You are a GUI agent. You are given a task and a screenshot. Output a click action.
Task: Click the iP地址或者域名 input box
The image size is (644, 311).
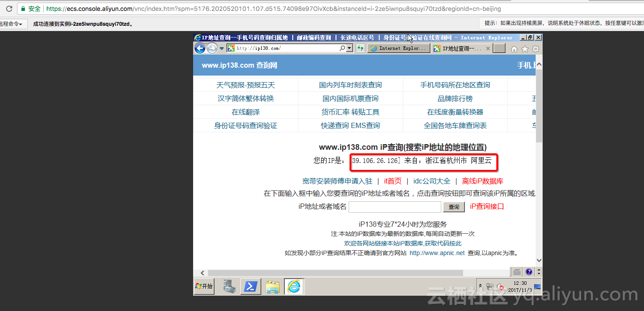(395, 207)
